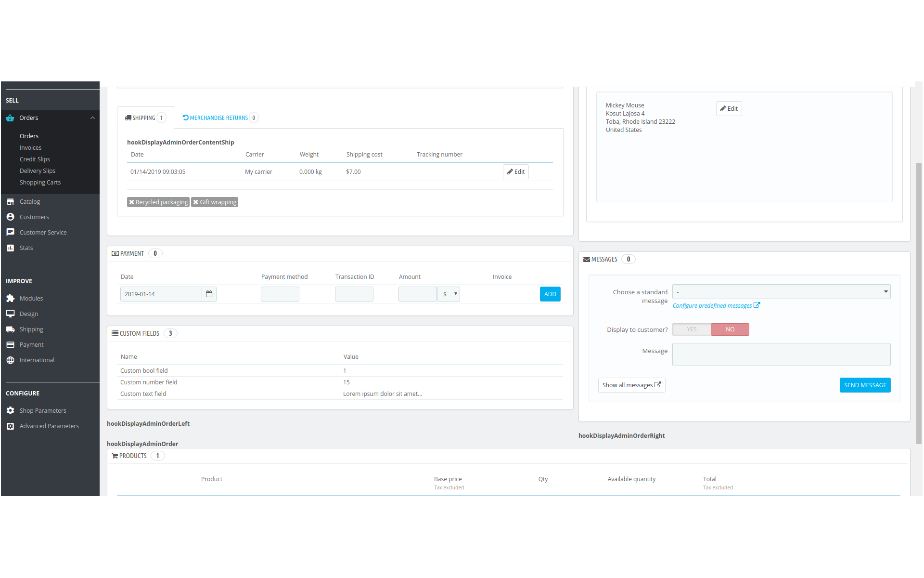
Task: Click the page vertical scrollbar
Action: point(919,303)
